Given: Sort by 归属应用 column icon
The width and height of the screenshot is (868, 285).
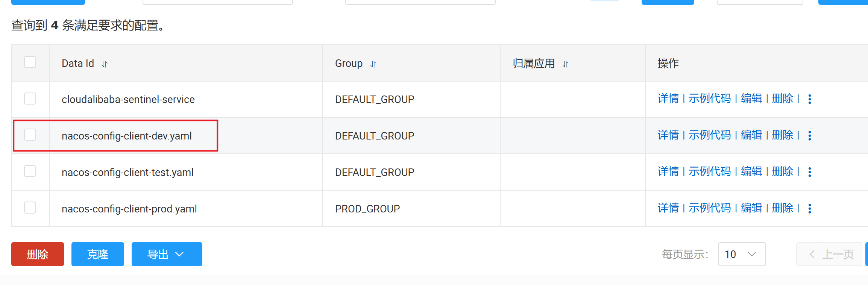Looking at the screenshot, I should 565,64.
